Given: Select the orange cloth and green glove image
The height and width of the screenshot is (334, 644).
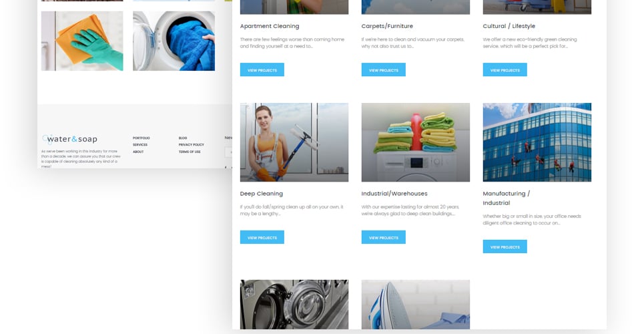Looking at the screenshot, I should (82, 41).
